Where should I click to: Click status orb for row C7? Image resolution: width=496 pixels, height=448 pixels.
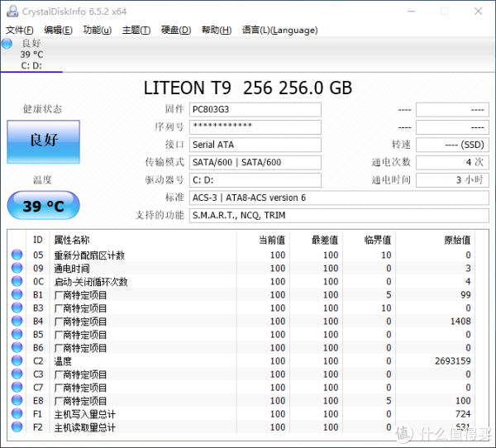pyautogui.click(x=17, y=388)
